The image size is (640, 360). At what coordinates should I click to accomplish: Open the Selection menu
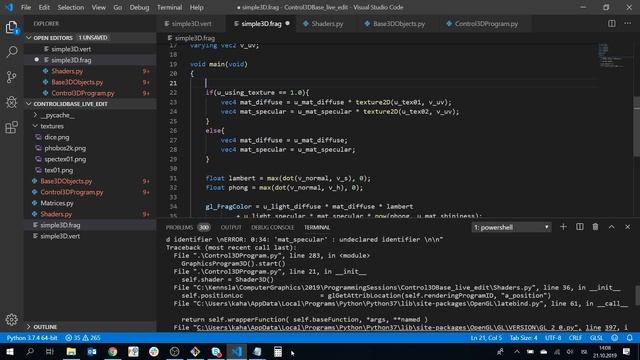(x=71, y=7)
